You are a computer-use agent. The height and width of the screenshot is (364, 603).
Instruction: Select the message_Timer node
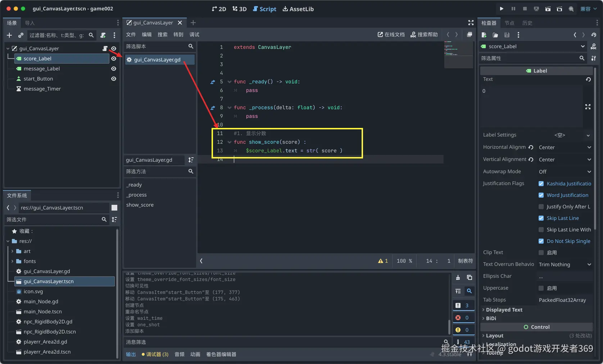click(42, 89)
